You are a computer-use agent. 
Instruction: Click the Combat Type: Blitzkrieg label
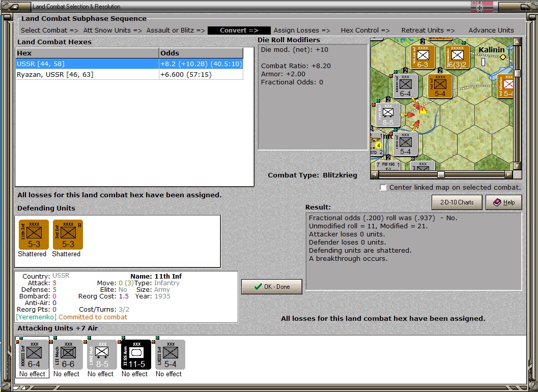(x=312, y=175)
